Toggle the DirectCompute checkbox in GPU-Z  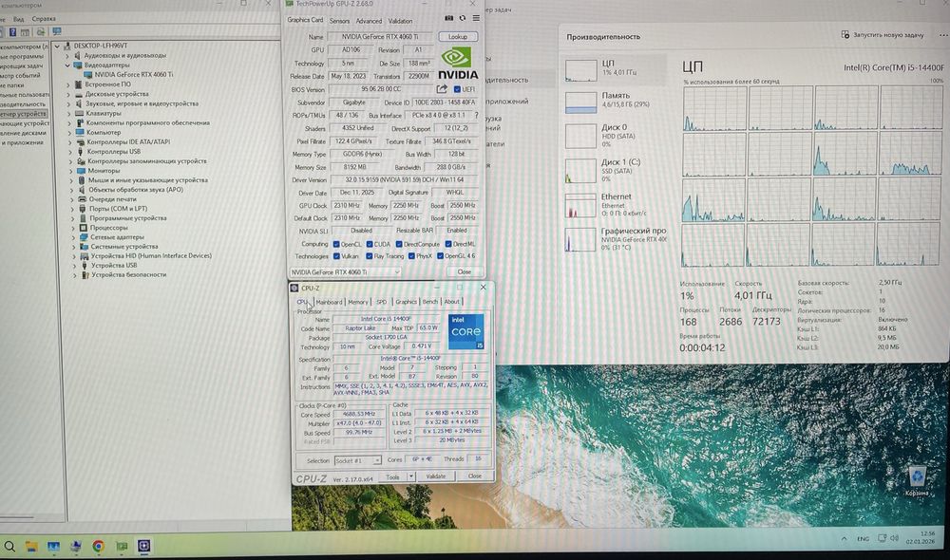click(x=399, y=244)
